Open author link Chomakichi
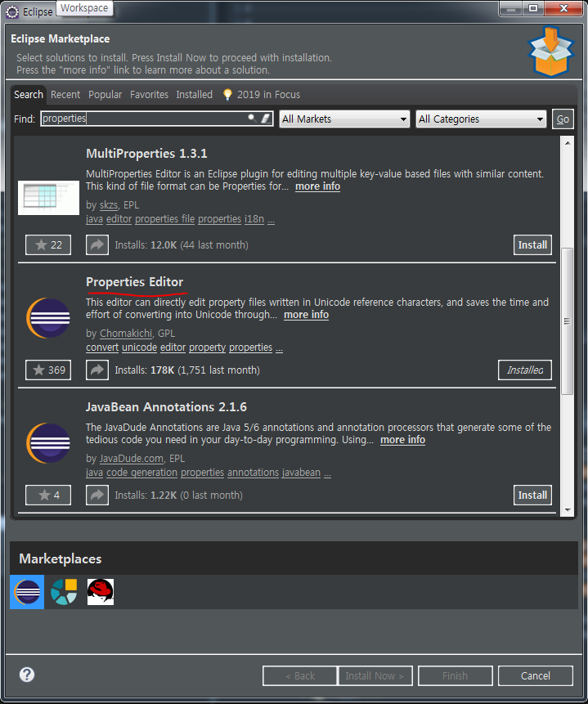588x704 pixels. pos(126,334)
